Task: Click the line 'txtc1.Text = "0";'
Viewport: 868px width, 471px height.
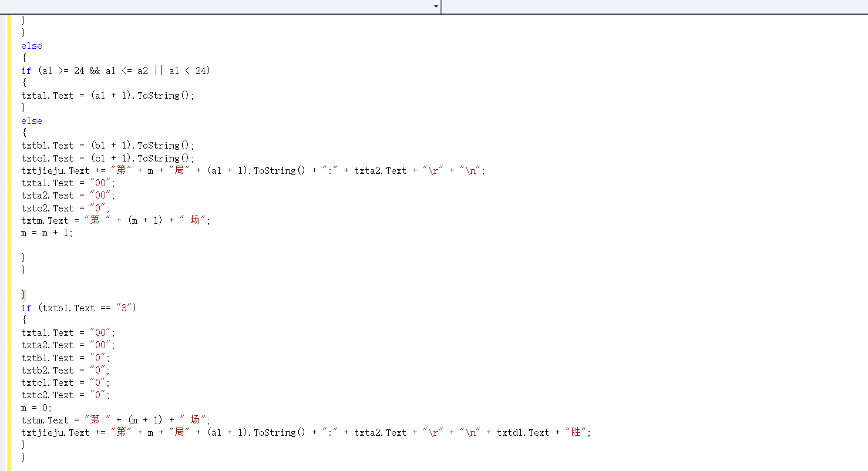Action: coord(66,382)
